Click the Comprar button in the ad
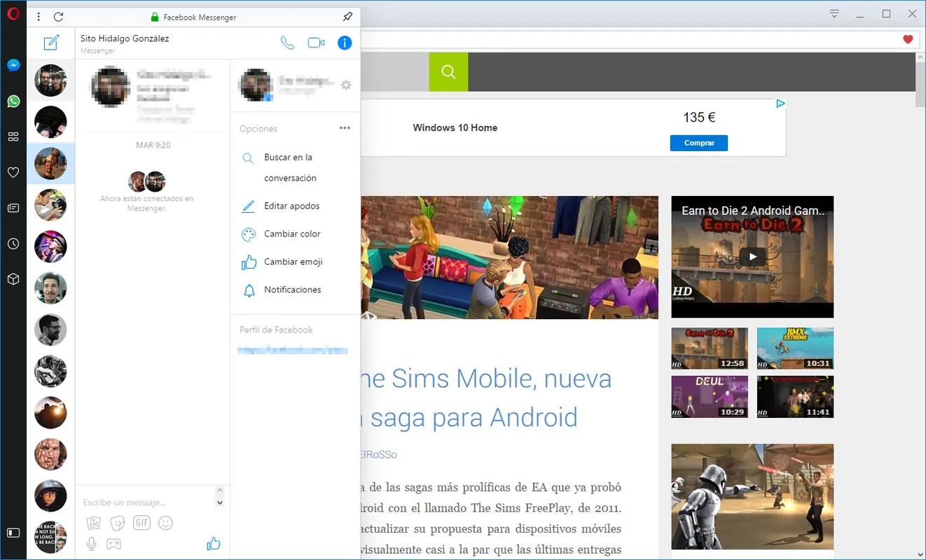Image resolution: width=926 pixels, height=560 pixels. click(699, 143)
